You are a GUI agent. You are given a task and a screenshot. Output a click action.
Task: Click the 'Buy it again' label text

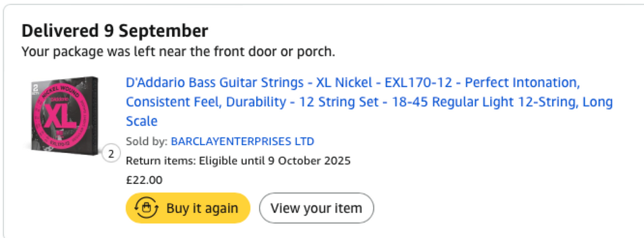pyautogui.click(x=202, y=208)
